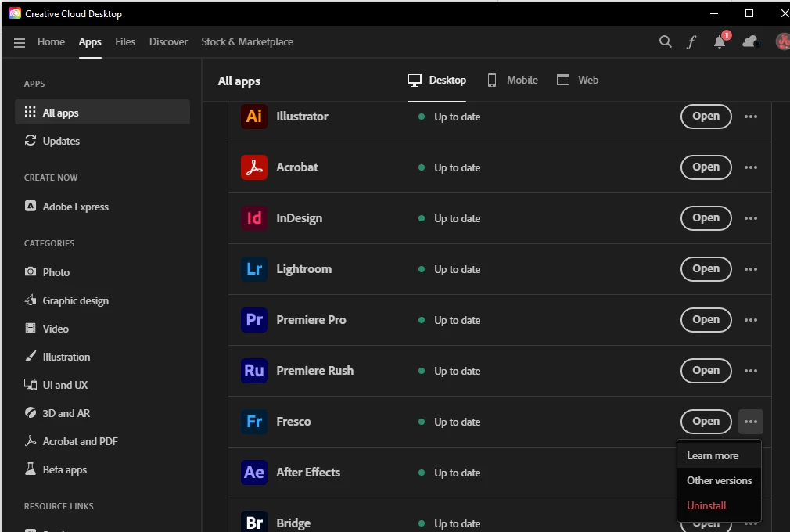Expand more options for Acrobat
790x532 pixels.
pyautogui.click(x=751, y=167)
